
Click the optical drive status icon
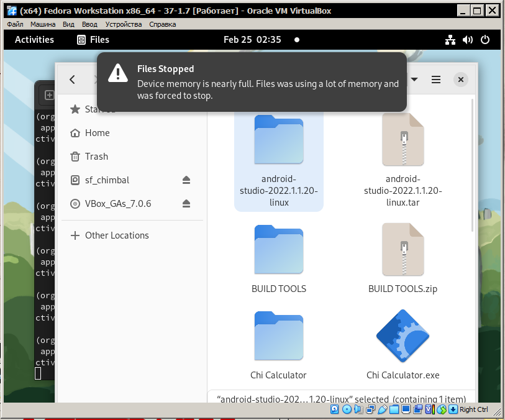[x=347, y=409]
